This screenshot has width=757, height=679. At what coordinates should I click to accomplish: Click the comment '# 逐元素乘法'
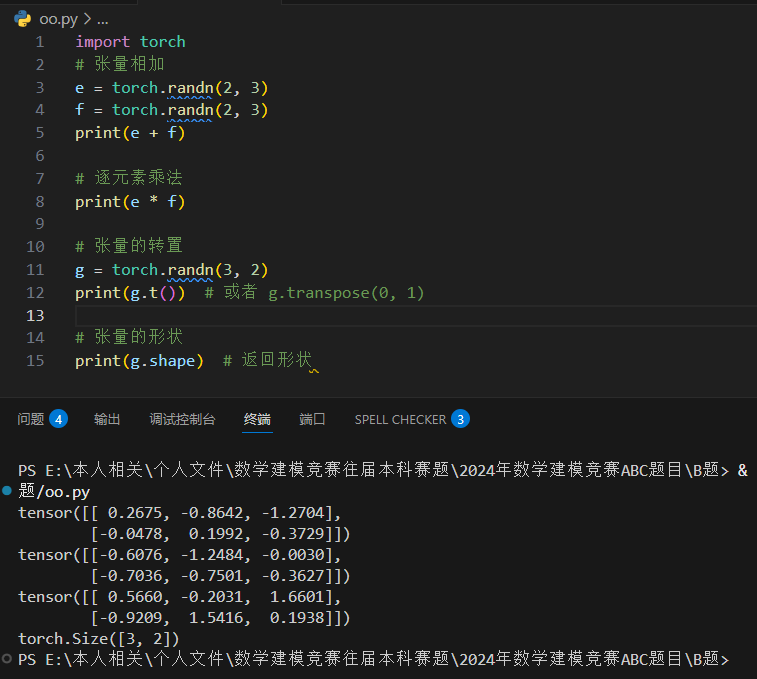tap(129, 178)
